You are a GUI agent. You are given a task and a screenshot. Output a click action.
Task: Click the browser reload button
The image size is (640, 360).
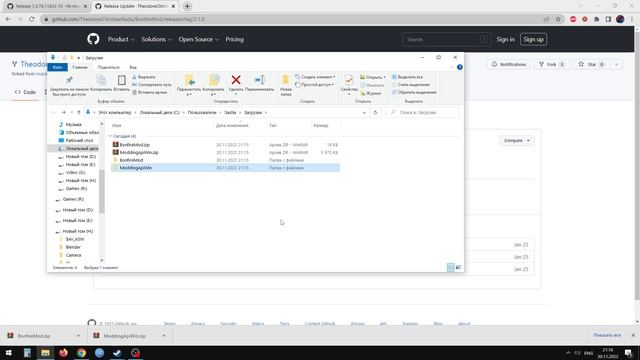coord(32,19)
